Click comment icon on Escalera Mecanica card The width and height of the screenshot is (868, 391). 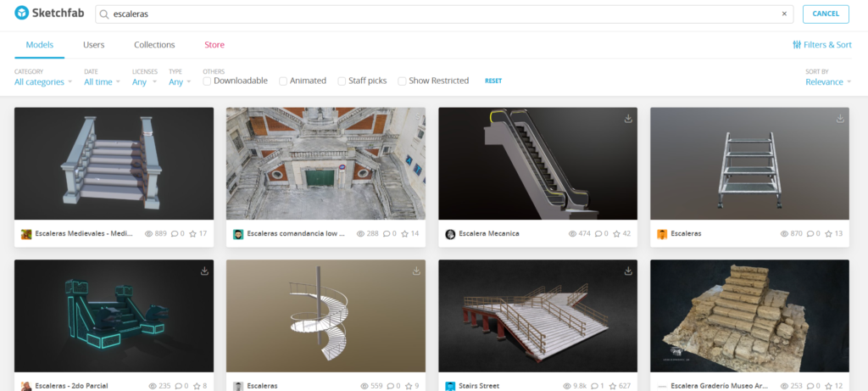598,234
